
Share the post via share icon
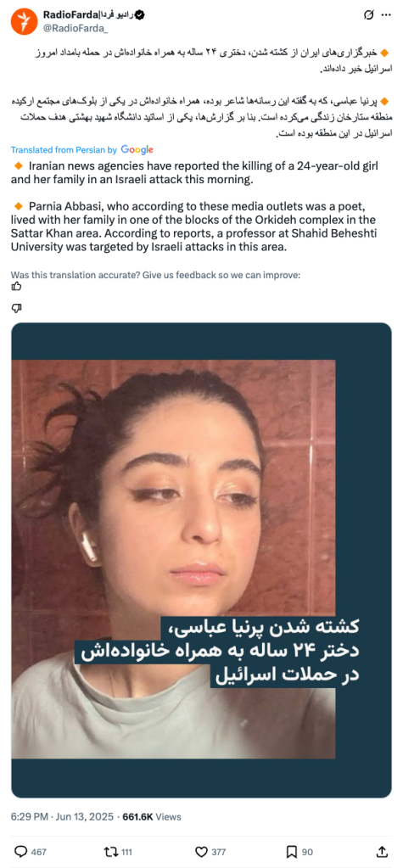click(382, 851)
